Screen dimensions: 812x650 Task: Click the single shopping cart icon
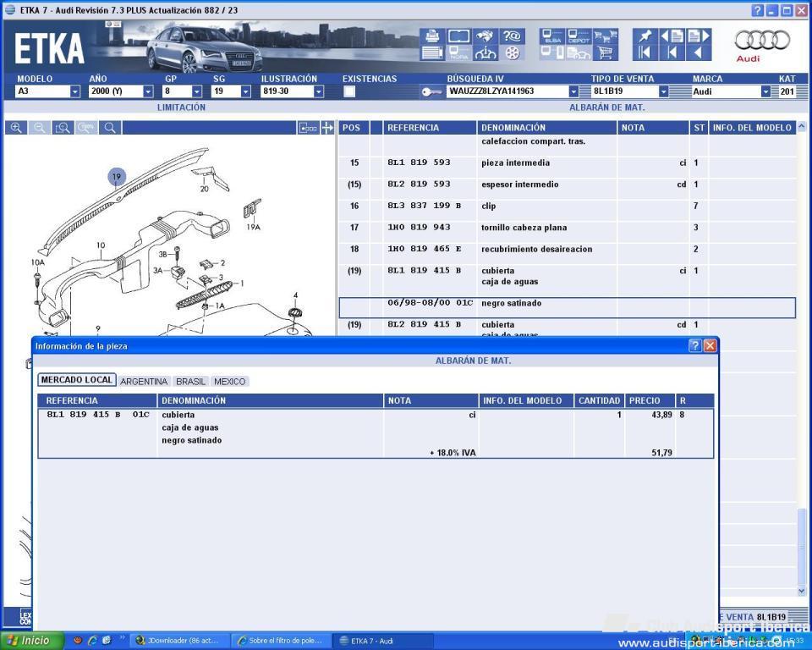pos(606,52)
